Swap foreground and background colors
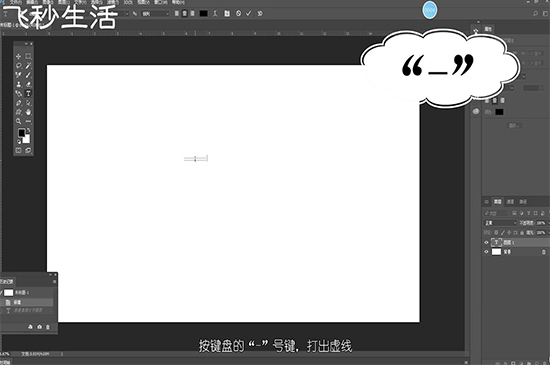550x365 pixels. 29,130
